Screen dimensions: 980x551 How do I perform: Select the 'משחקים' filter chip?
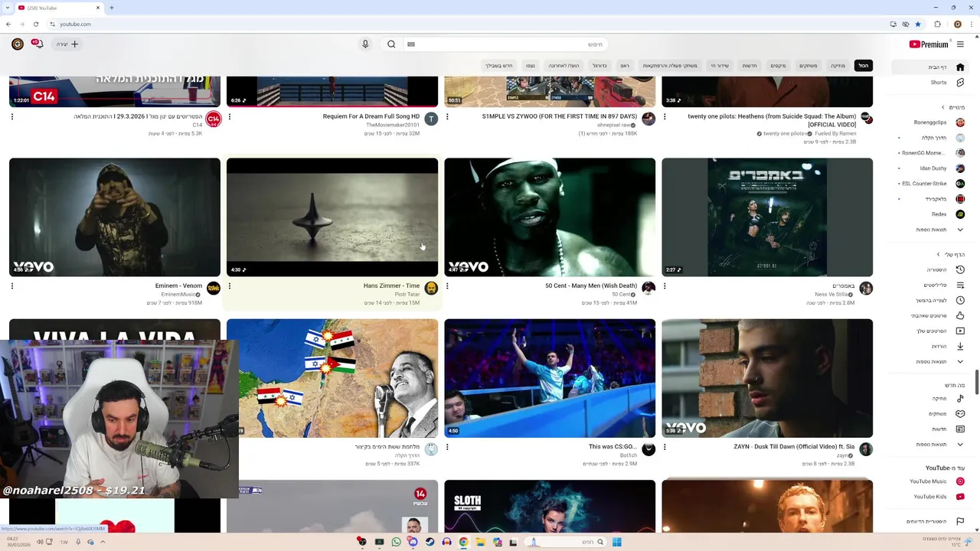click(808, 66)
